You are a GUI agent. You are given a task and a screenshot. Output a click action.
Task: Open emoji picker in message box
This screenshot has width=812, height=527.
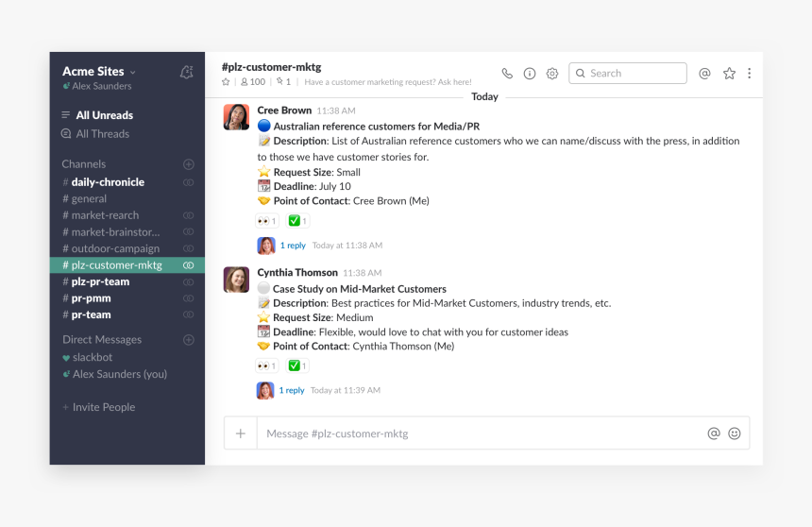tap(735, 433)
